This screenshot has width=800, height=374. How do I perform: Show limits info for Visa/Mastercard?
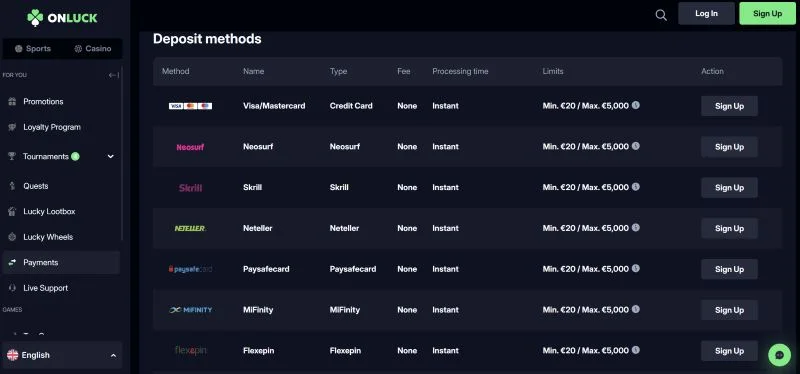(636, 105)
